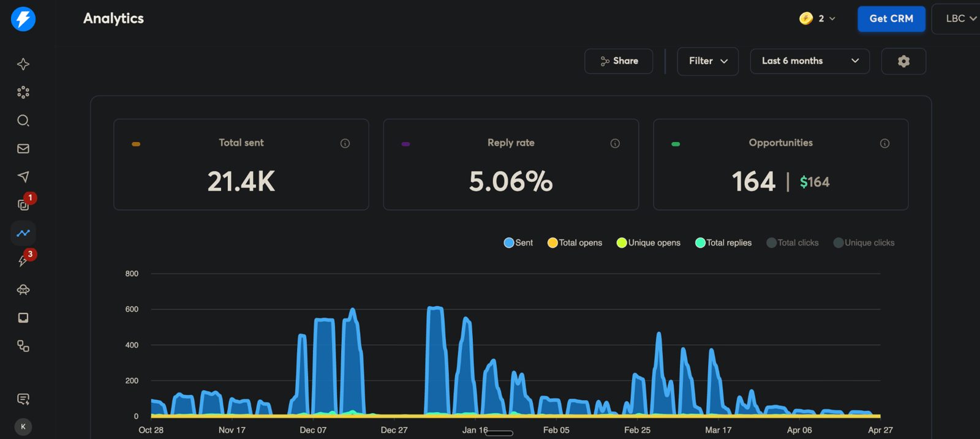Open the campaigns paper plane icon
980x439 pixels.
coord(23,177)
